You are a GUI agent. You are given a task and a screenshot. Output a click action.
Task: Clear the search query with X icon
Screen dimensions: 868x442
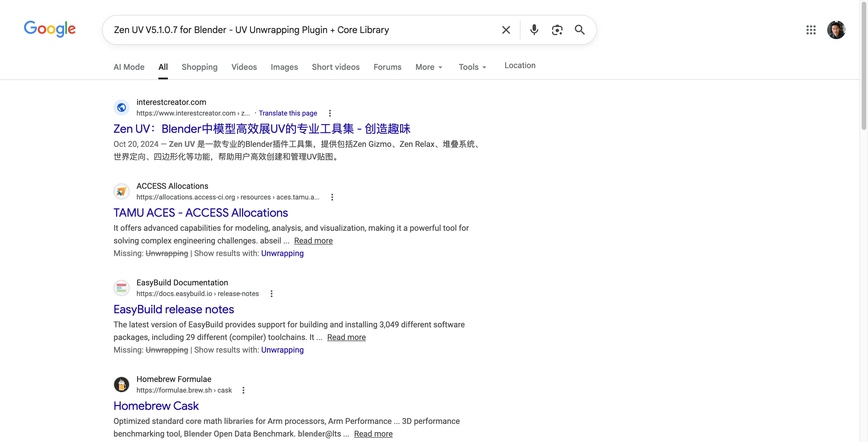coord(506,30)
